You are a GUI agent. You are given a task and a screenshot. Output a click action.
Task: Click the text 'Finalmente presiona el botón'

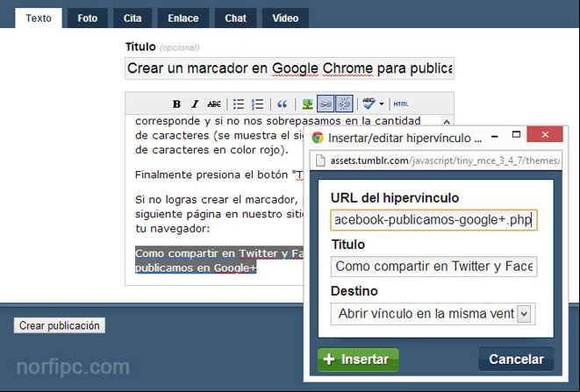pyautogui.click(x=211, y=175)
